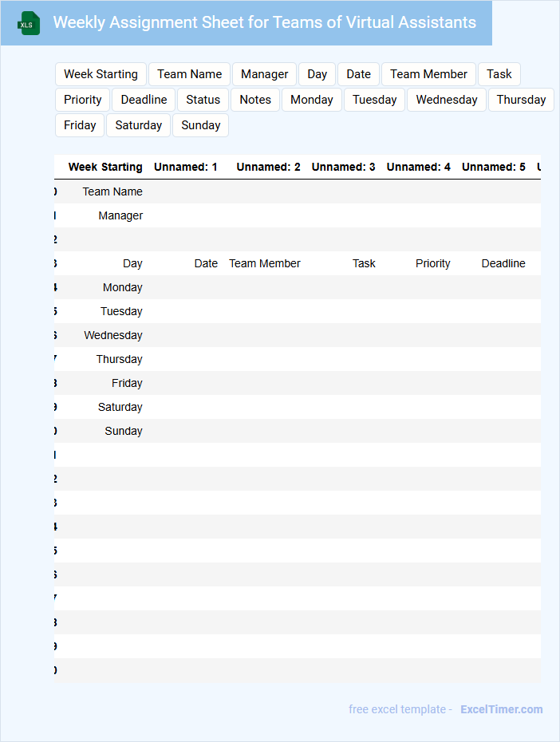Click the Priority cell in table
Viewport: 560px width, 742px height.
[433, 263]
